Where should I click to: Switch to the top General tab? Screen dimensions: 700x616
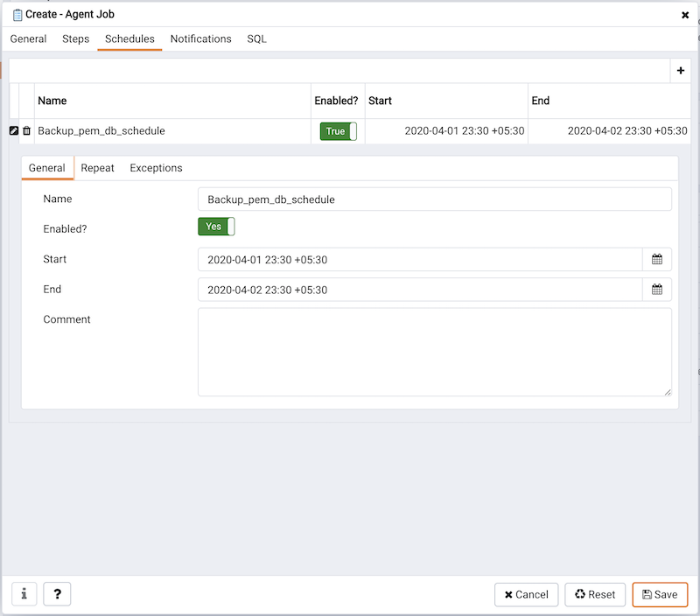click(28, 38)
